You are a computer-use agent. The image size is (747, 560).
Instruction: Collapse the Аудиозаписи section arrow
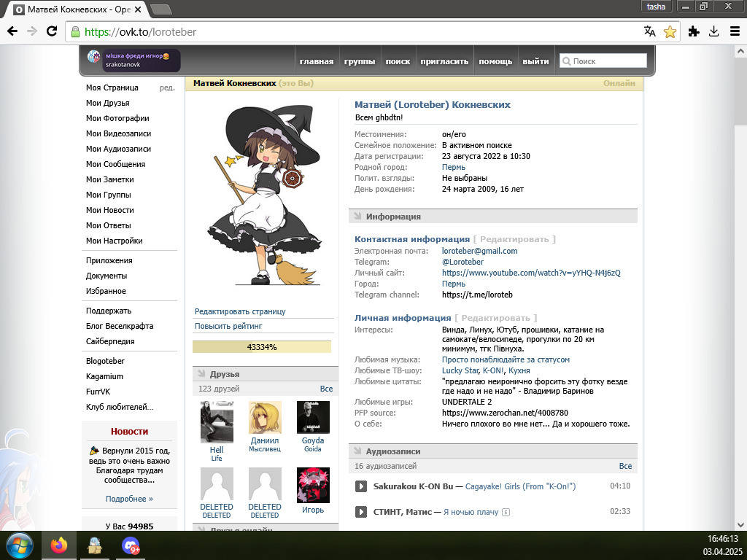click(x=357, y=451)
